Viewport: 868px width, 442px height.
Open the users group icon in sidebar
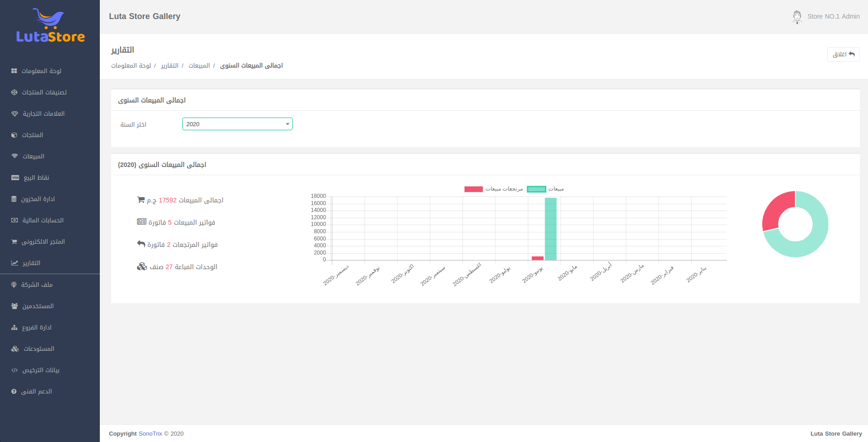point(15,306)
